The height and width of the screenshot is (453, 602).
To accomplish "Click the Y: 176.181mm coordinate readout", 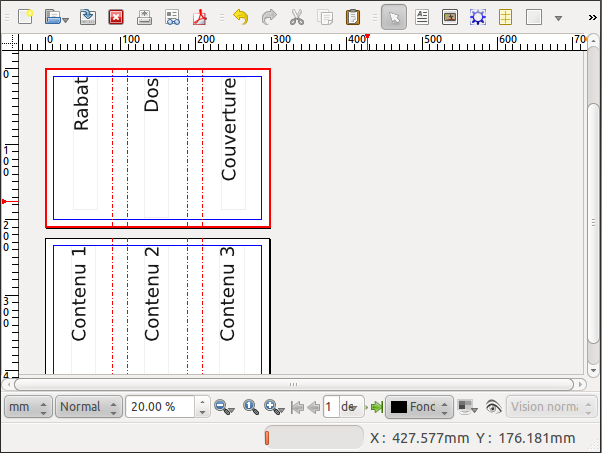I will [526, 438].
